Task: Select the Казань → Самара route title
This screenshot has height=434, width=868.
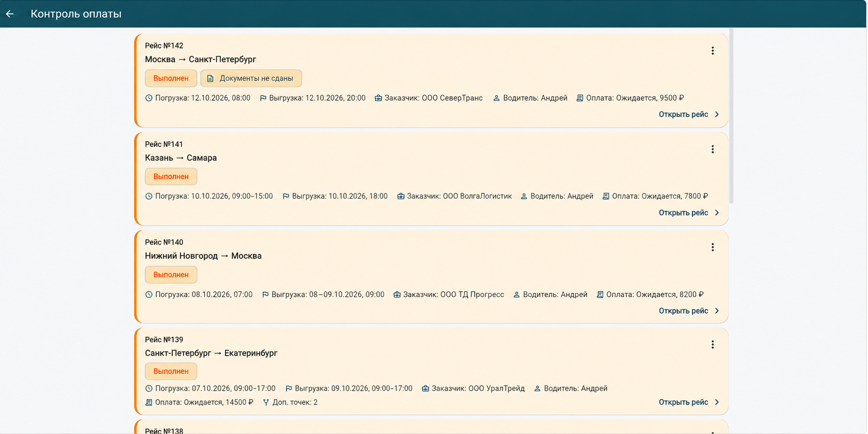Action: tap(181, 158)
